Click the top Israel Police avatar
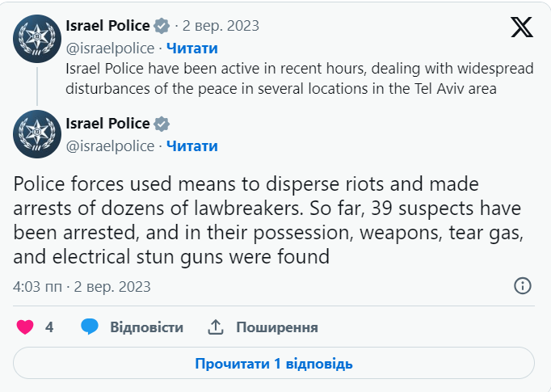The width and height of the screenshot is (551, 392). (37, 36)
